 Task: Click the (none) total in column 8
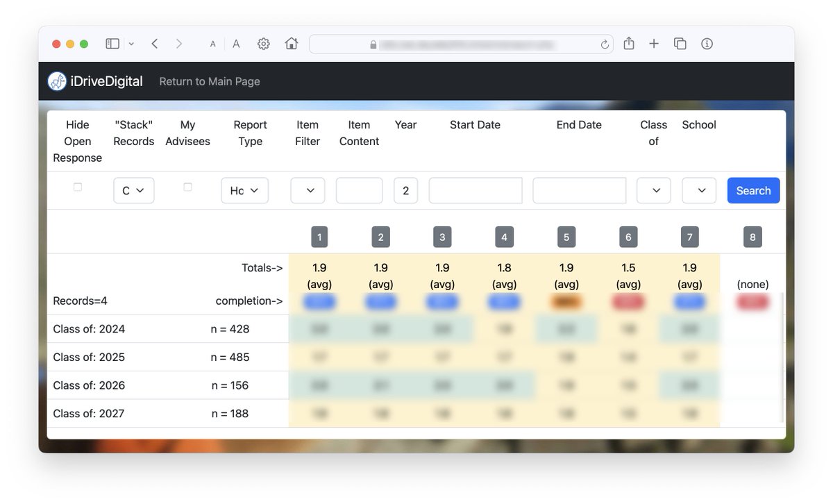752,285
